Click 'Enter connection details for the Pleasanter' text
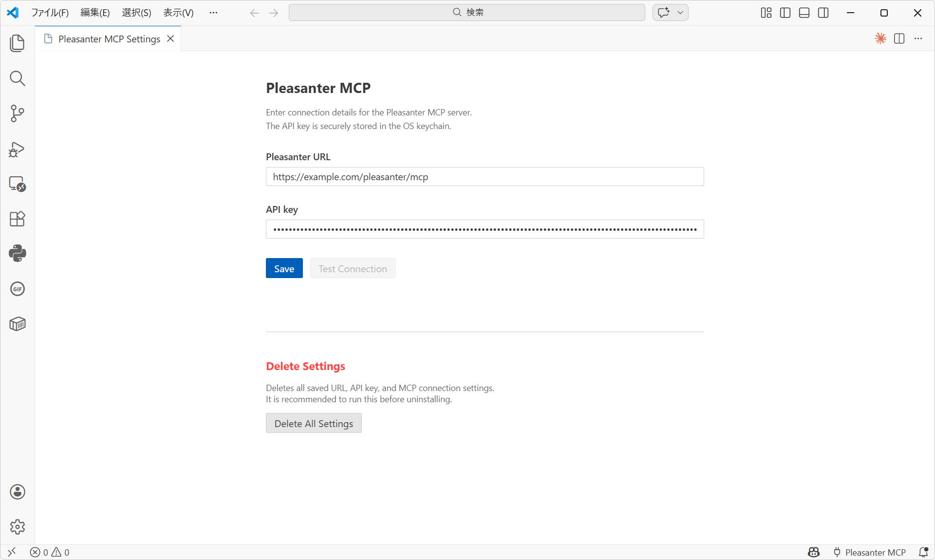This screenshot has height=560, width=935. (x=369, y=112)
